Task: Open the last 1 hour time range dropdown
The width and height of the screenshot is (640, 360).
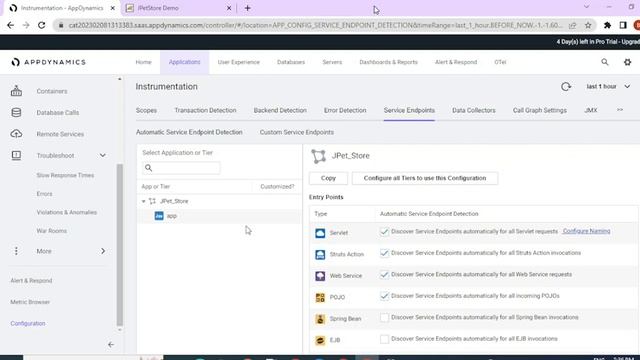Action: click(x=608, y=87)
